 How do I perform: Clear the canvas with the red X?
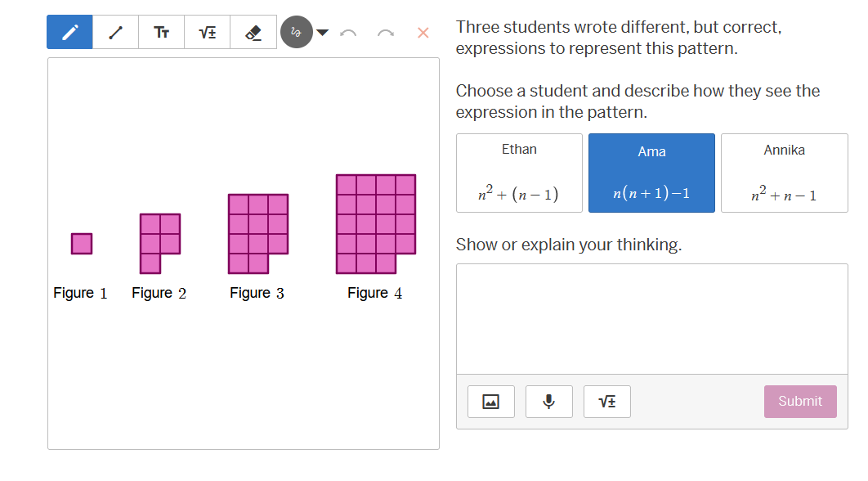tap(422, 33)
